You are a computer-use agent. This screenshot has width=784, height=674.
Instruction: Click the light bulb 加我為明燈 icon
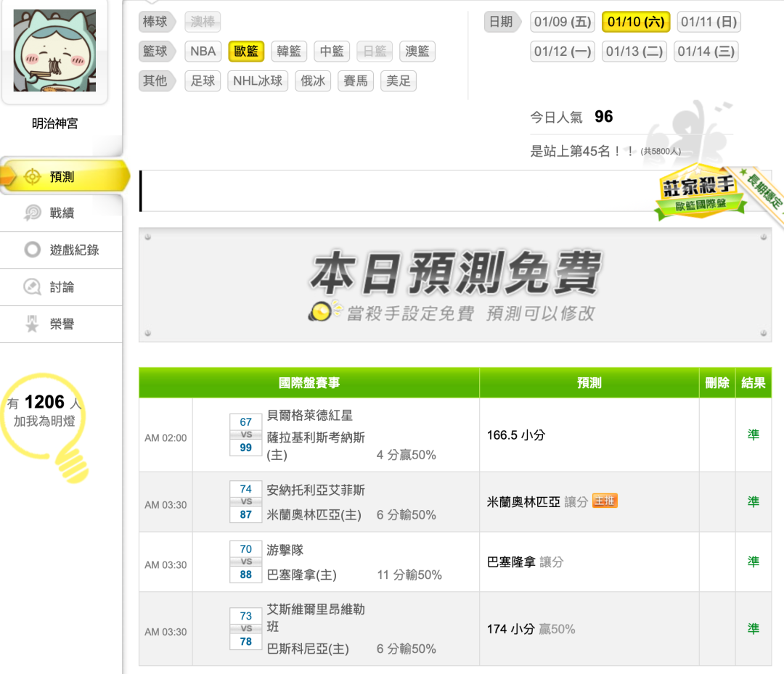click(x=45, y=427)
